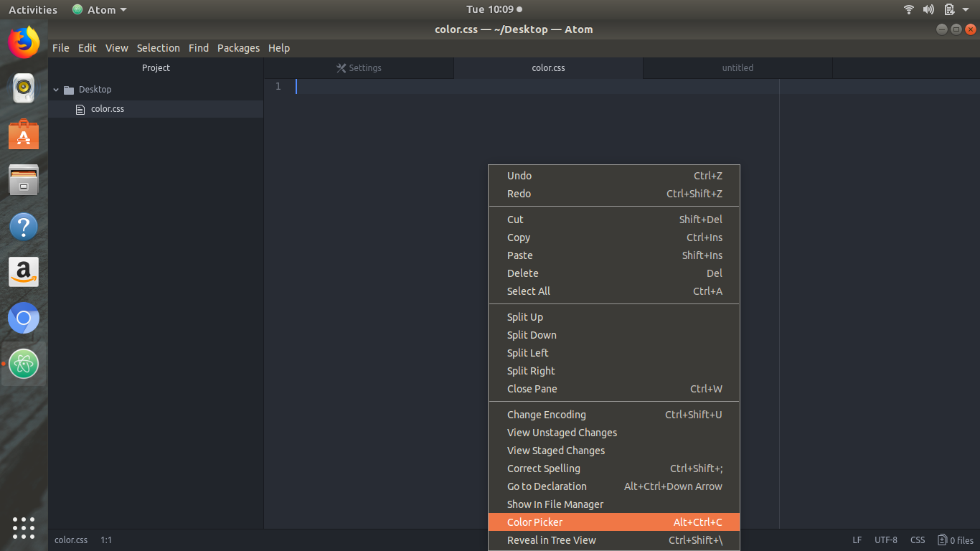Open the volume speaker indicator
The image size is (980, 551).
click(928, 9)
